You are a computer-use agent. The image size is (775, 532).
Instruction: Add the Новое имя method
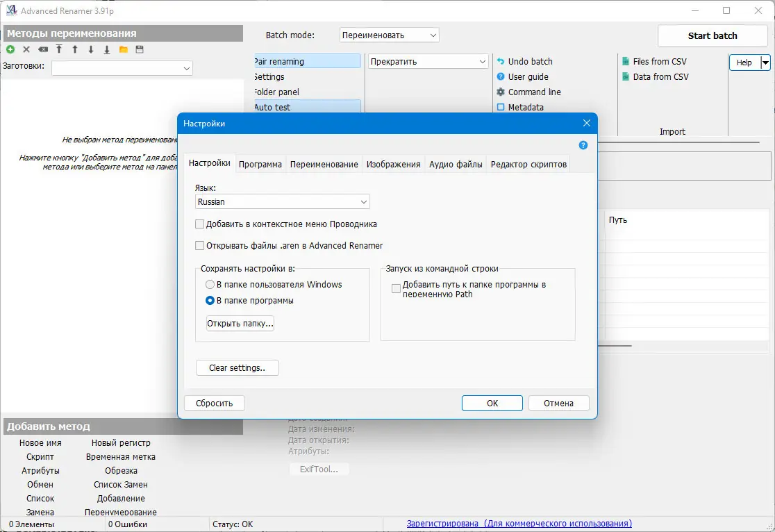40,443
